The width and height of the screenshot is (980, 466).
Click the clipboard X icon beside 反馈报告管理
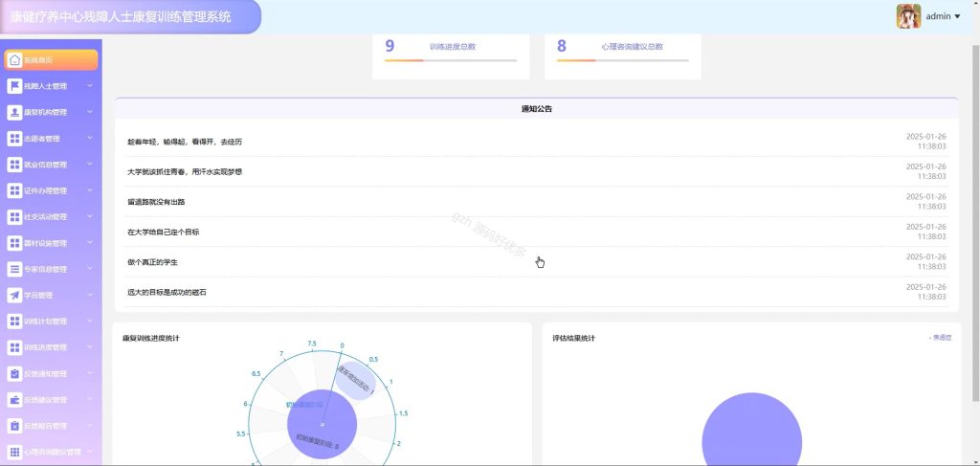coord(14,426)
